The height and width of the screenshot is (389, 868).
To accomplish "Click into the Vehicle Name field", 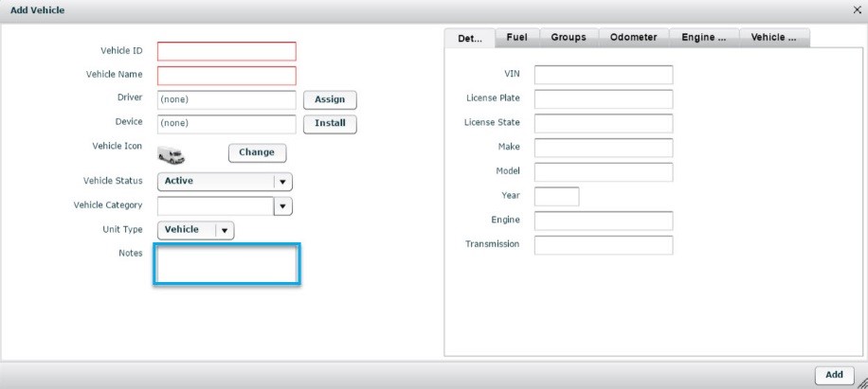I will (226, 76).
